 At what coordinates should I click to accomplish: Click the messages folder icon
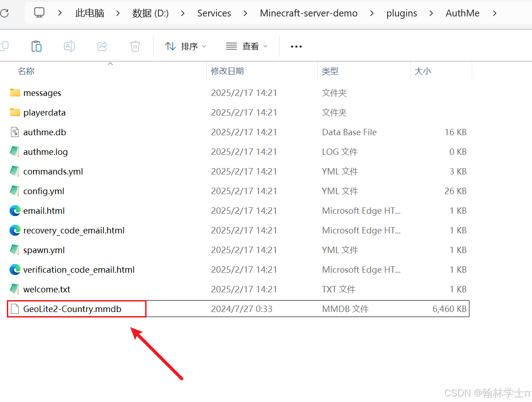(15, 93)
